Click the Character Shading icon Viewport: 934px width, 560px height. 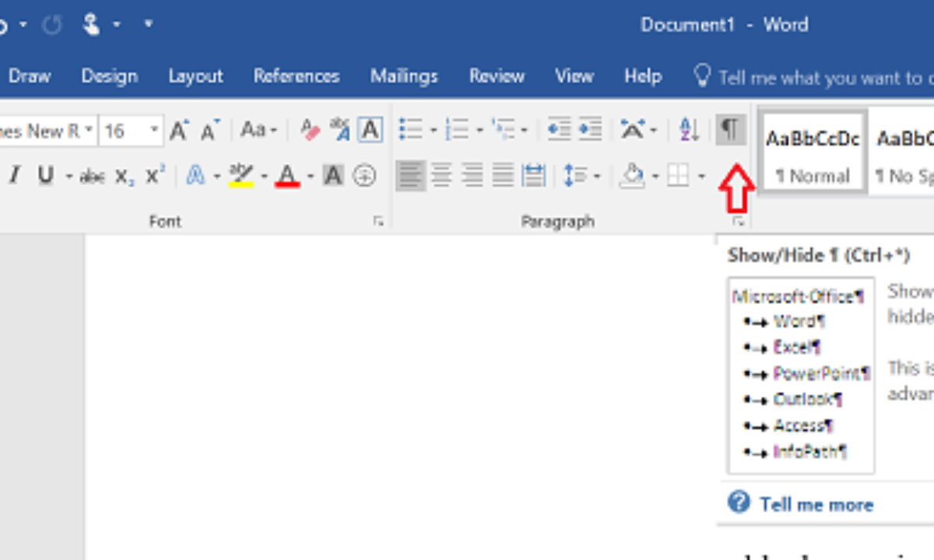333,177
